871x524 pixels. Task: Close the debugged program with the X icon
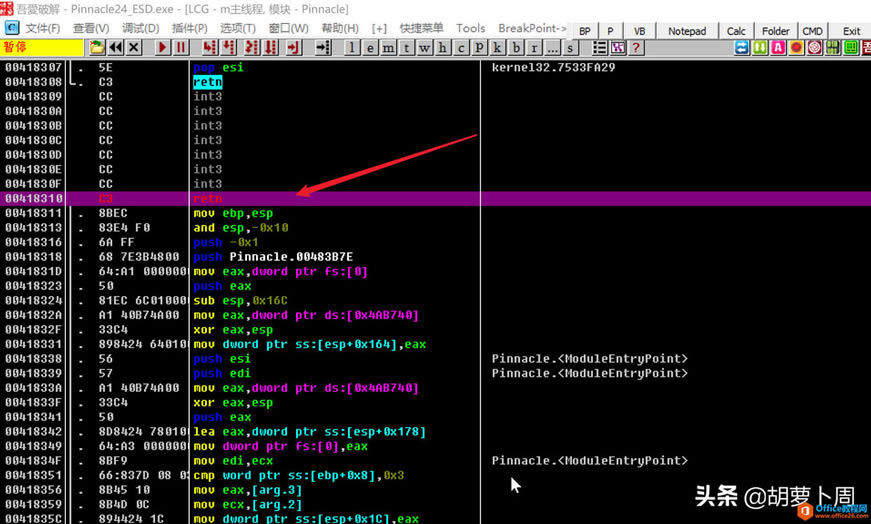pyautogui.click(x=134, y=48)
